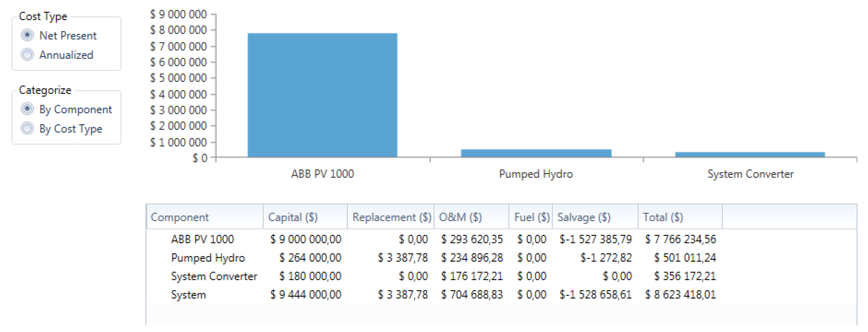Viewport: 868px width, 332px height.
Task: Click the Pumped Hydro chart bar
Action: click(x=536, y=153)
